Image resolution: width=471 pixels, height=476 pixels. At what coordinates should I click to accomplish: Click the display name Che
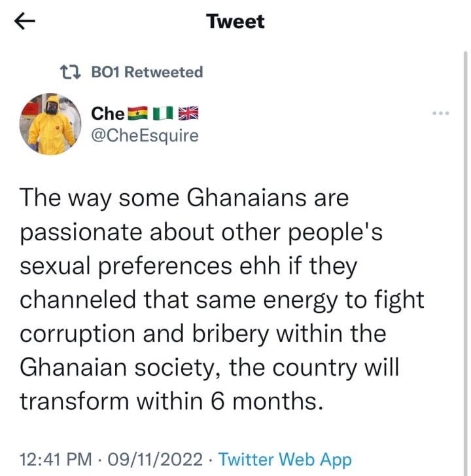pyautogui.click(x=108, y=113)
